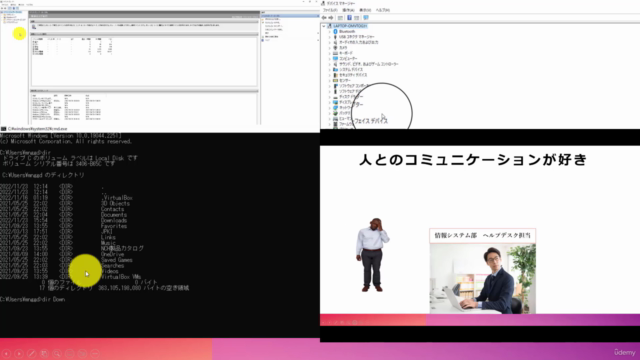Expand the ディスク ドライブ category

click(330, 97)
